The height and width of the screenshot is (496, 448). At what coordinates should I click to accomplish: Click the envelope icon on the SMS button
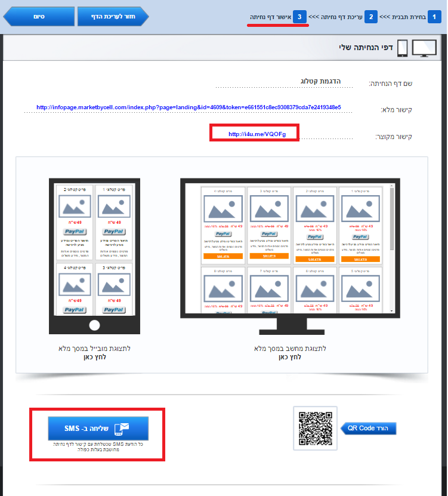[x=122, y=429]
